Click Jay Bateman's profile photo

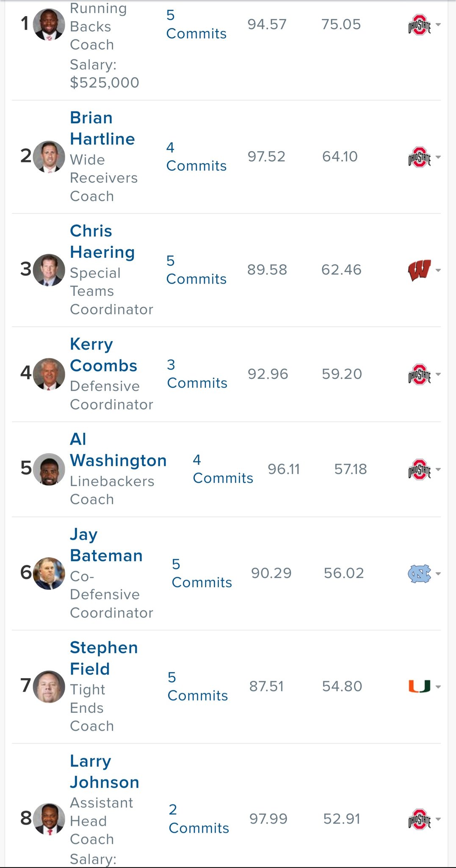tap(49, 573)
